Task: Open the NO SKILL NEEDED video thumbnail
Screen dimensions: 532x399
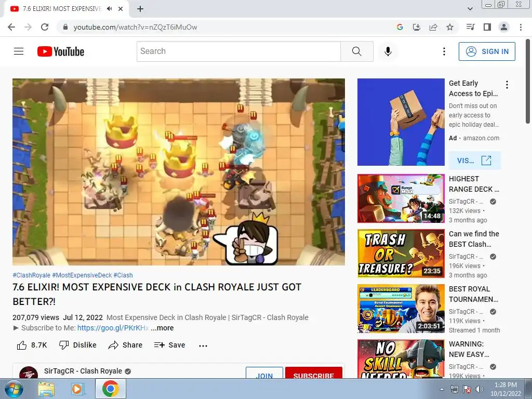Action: (401, 359)
